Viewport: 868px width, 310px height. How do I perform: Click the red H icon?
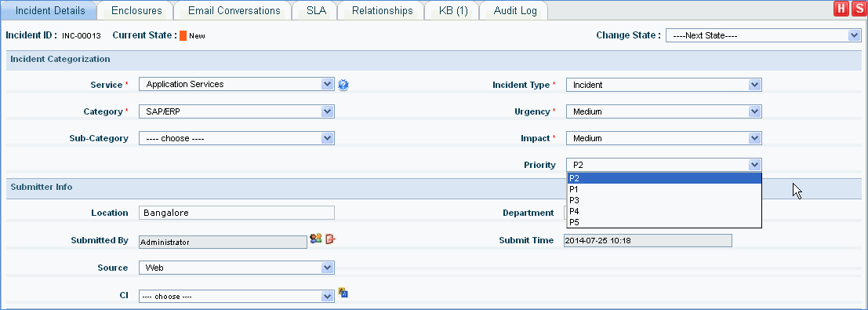(x=842, y=9)
